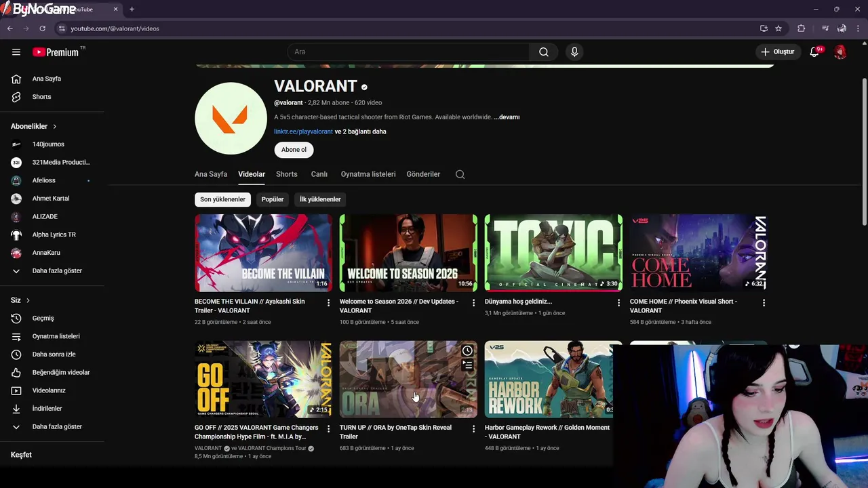Open options for GO OFF video

click(x=329, y=429)
